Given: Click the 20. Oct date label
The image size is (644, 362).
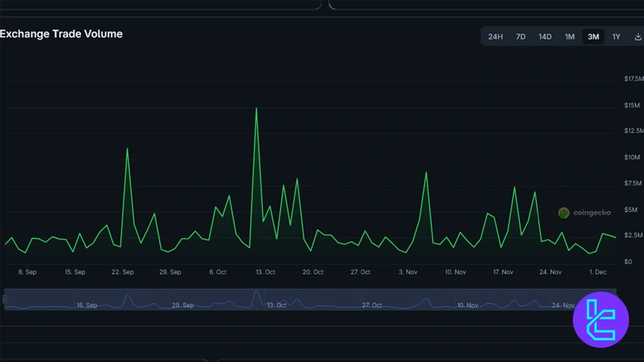Looking at the screenshot, I should 313,272.
